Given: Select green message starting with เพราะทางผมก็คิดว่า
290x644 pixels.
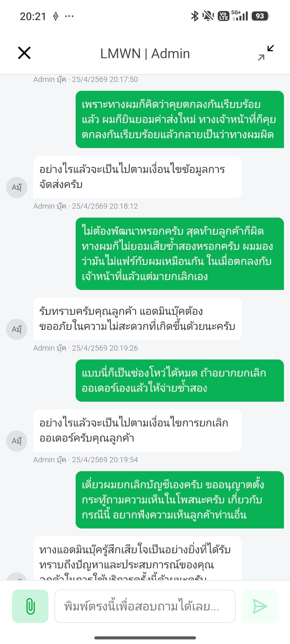Looking at the screenshot, I should [x=180, y=119].
